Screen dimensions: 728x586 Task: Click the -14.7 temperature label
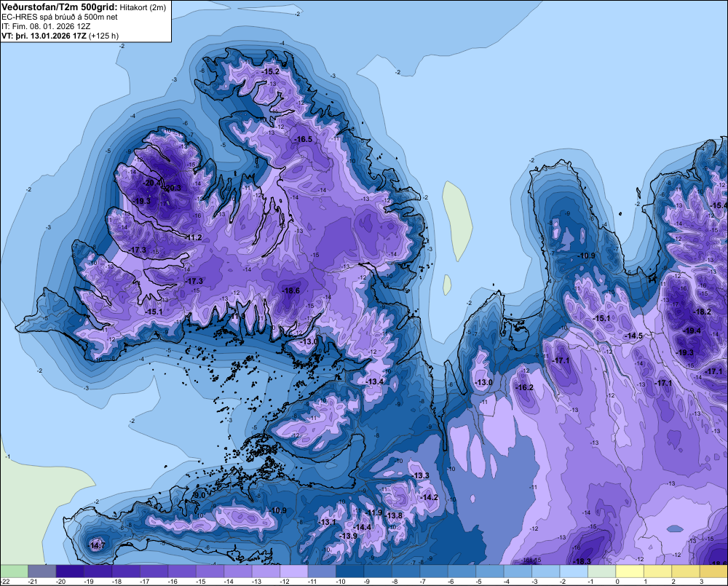point(97,546)
